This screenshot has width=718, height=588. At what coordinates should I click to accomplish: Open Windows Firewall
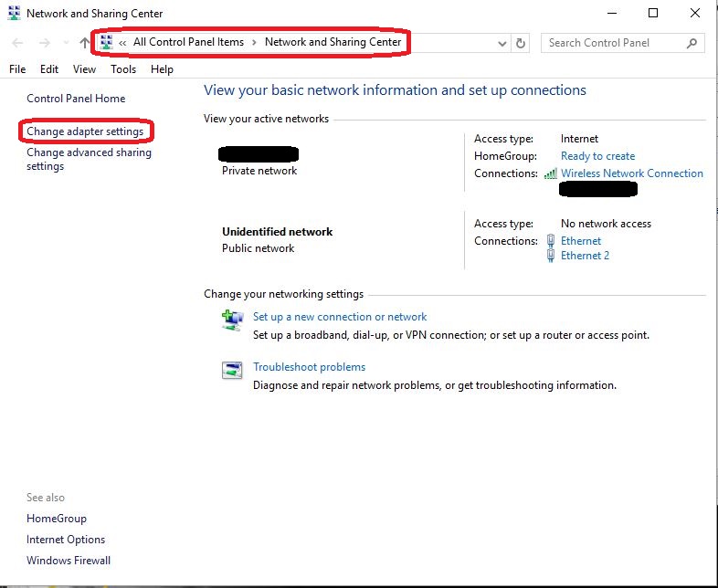69,561
